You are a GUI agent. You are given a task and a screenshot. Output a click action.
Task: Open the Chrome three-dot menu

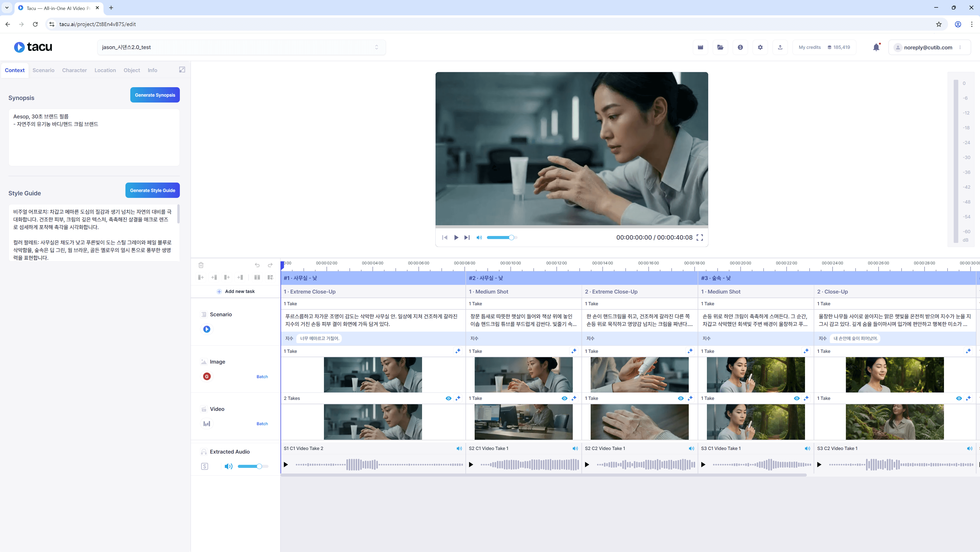[972, 24]
